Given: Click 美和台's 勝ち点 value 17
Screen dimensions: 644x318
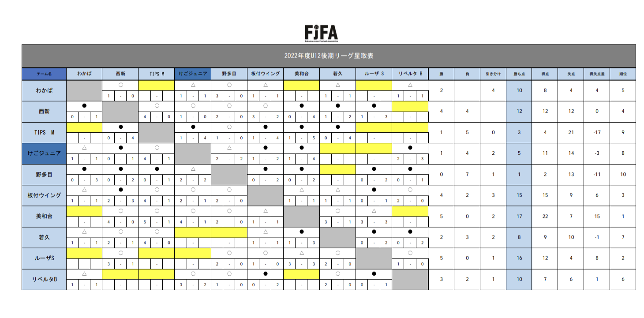Looking at the screenshot, I should click(x=519, y=217).
